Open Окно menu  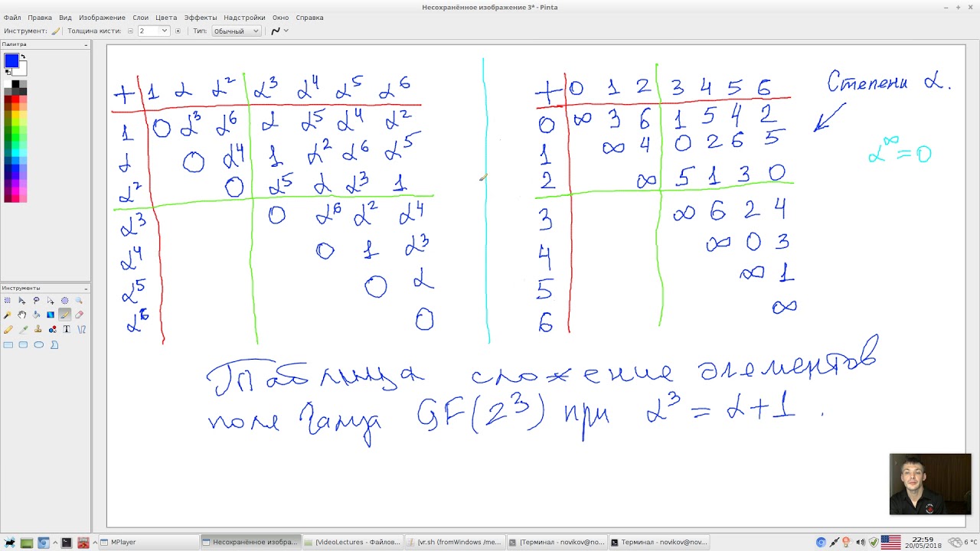pos(280,17)
